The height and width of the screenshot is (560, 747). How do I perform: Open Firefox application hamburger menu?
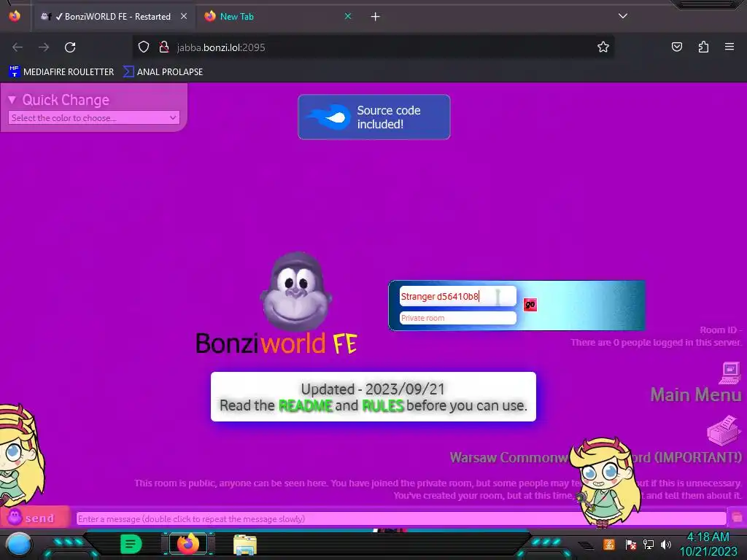pos(729,47)
